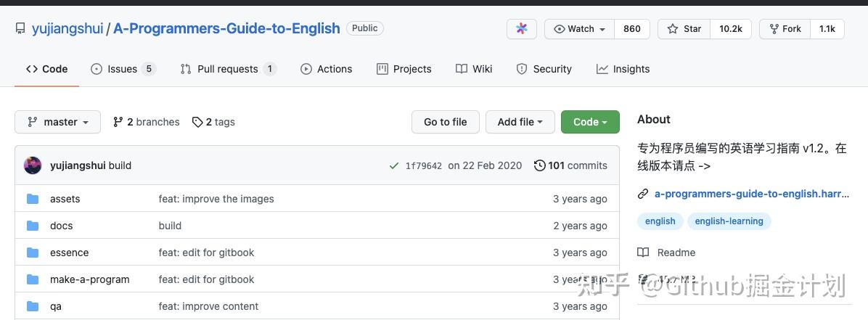Image resolution: width=868 pixels, height=320 pixels.
Task: Click the green checkmark build status icon
Action: [x=393, y=165]
